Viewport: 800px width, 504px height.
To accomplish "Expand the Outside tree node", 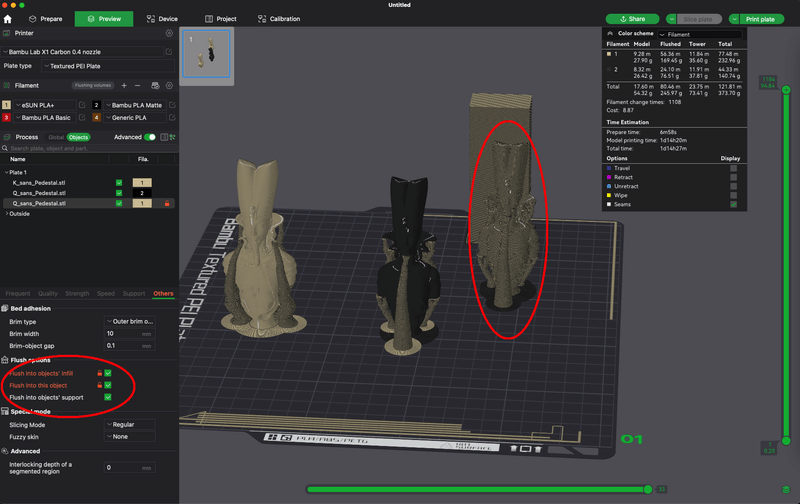I will pos(7,214).
